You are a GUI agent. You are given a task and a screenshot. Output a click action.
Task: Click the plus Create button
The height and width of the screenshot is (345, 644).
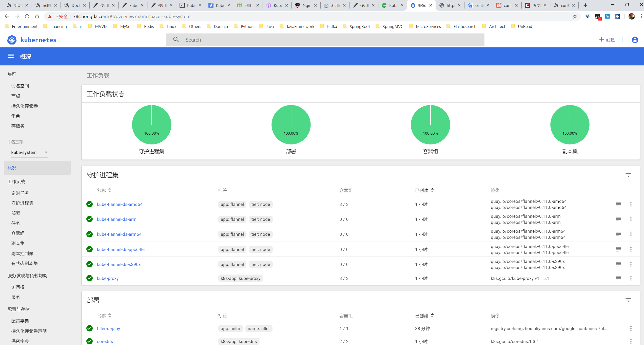tap(607, 40)
